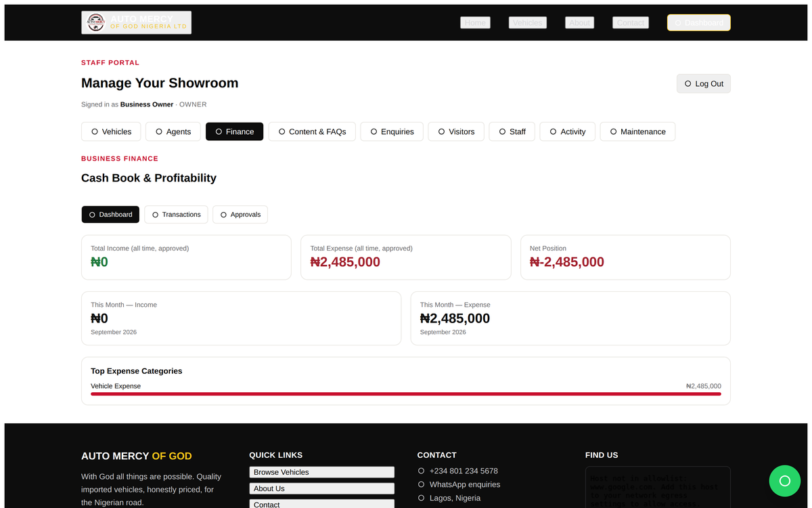Open Contact from the top navigation
Viewport: 812px width, 508px height.
click(631, 22)
